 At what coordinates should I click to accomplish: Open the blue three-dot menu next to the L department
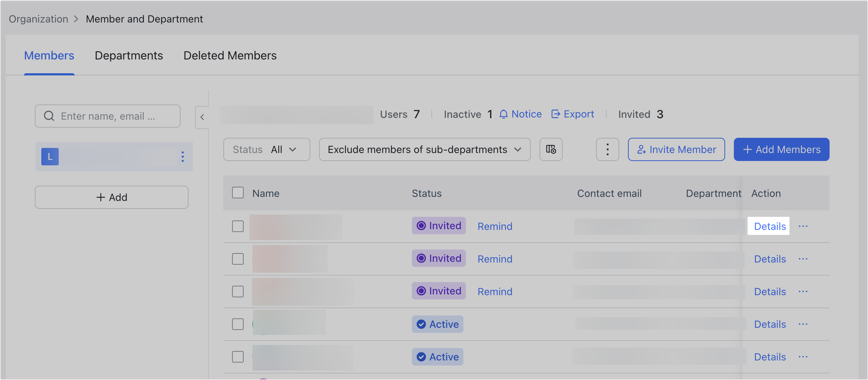click(183, 157)
